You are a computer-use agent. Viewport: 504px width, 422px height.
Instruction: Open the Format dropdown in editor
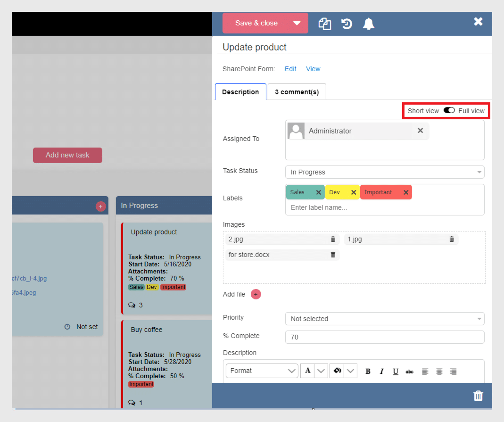tap(262, 371)
